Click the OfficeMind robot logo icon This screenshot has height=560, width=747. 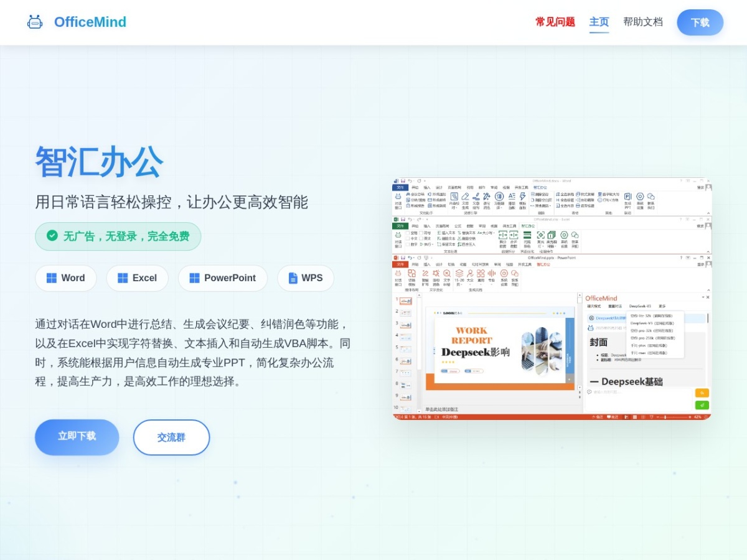(35, 22)
